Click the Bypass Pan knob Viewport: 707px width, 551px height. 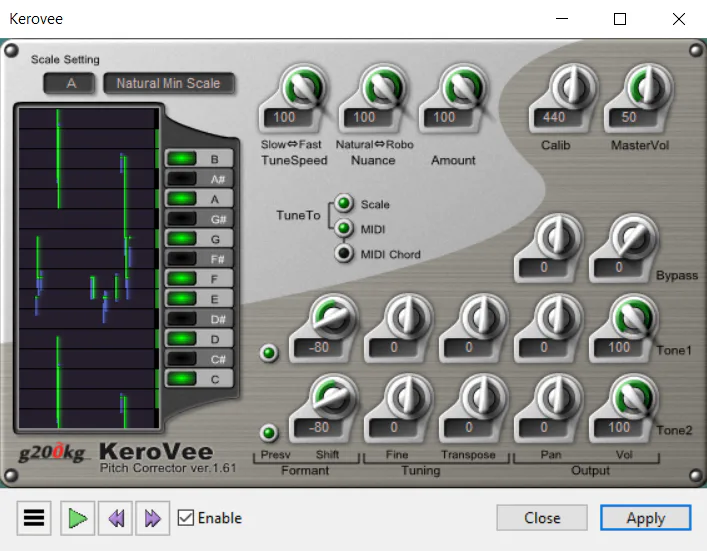[558, 238]
